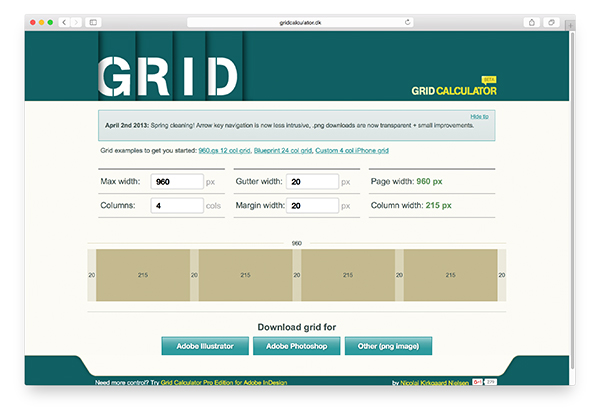
Task: Click the browser forward arrow
Action: click(76, 23)
